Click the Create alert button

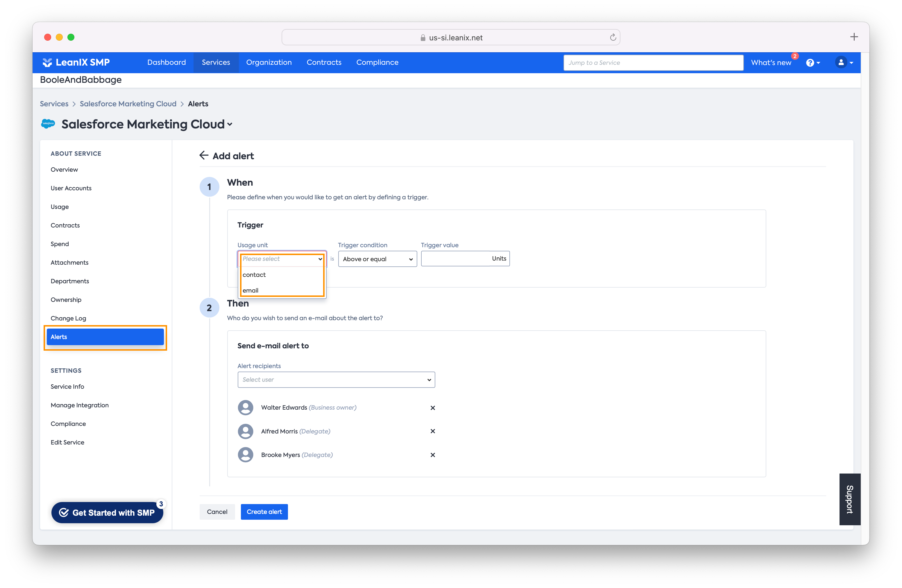pyautogui.click(x=264, y=512)
